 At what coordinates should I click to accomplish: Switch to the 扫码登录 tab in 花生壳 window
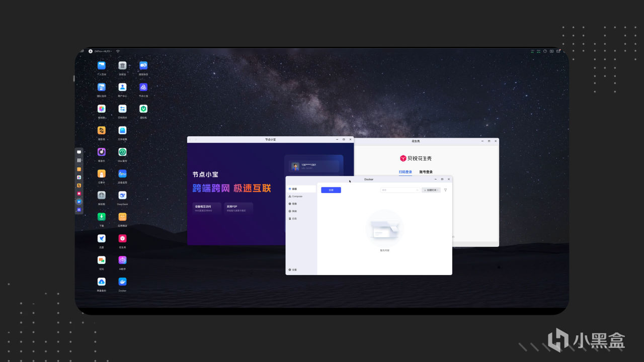406,172
